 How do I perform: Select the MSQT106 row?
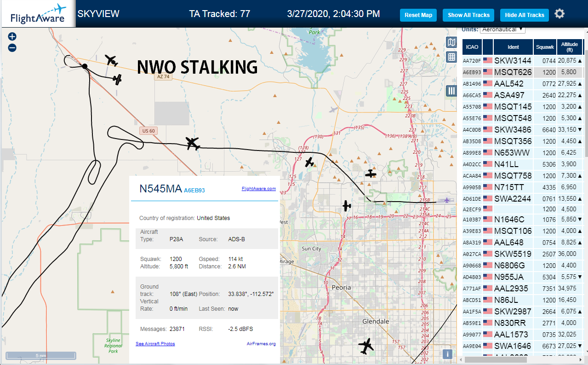click(523, 231)
